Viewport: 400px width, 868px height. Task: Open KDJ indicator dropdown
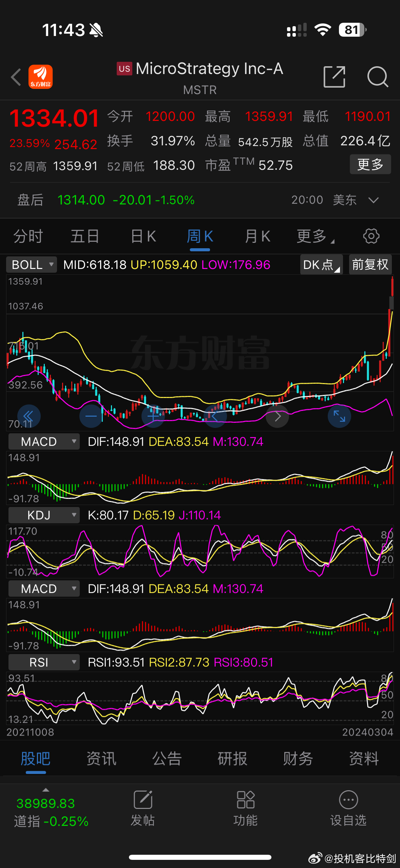point(44,515)
